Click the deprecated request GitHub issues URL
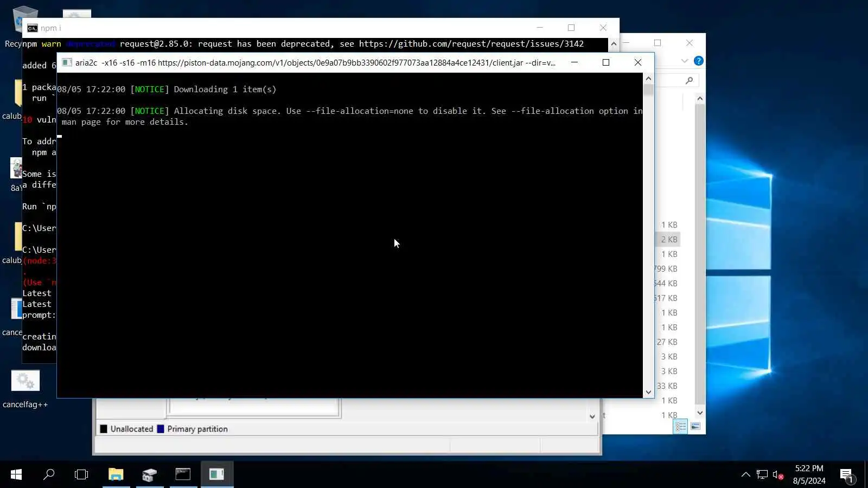Image resolution: width=868 pixels, height=488 pixels. point(471,44)
